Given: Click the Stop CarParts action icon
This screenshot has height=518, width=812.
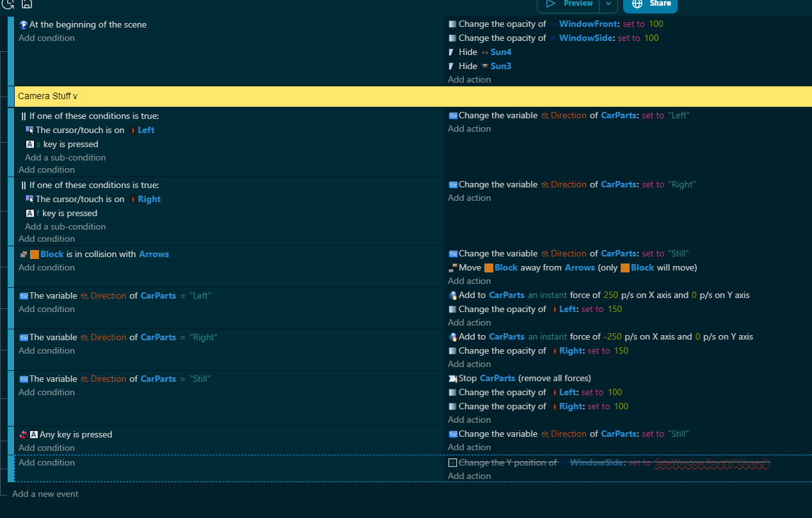Looking at the screenshot, I should (x=453, y=379).
